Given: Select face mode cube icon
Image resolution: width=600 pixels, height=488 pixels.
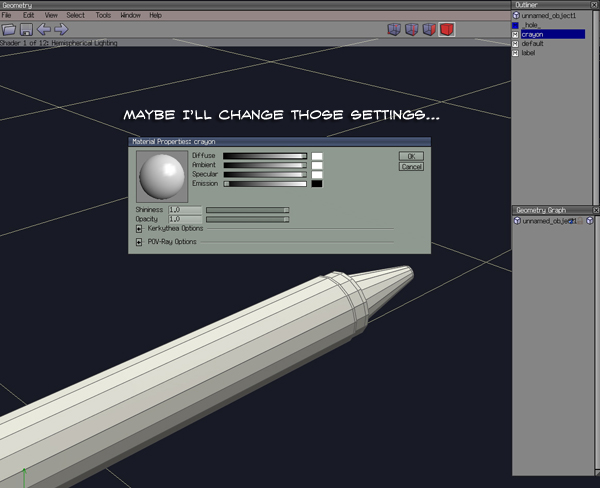Looking at the screenshot, I should 429,29.
